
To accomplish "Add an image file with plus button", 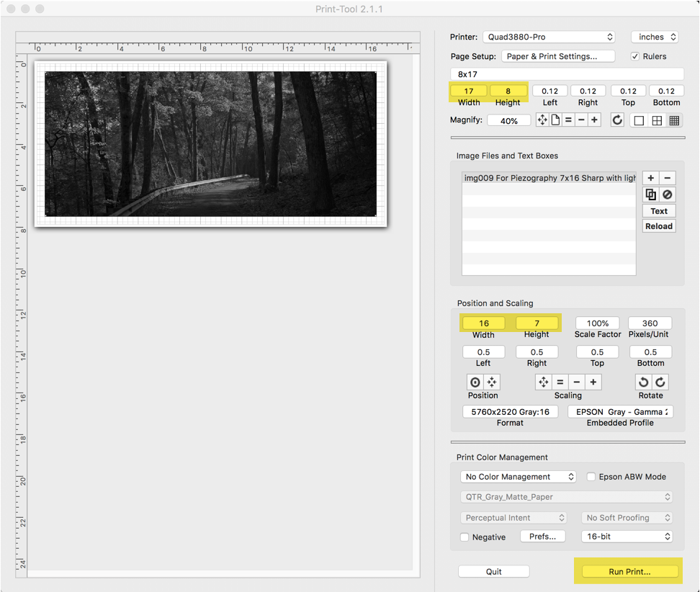I will (650, 178).
